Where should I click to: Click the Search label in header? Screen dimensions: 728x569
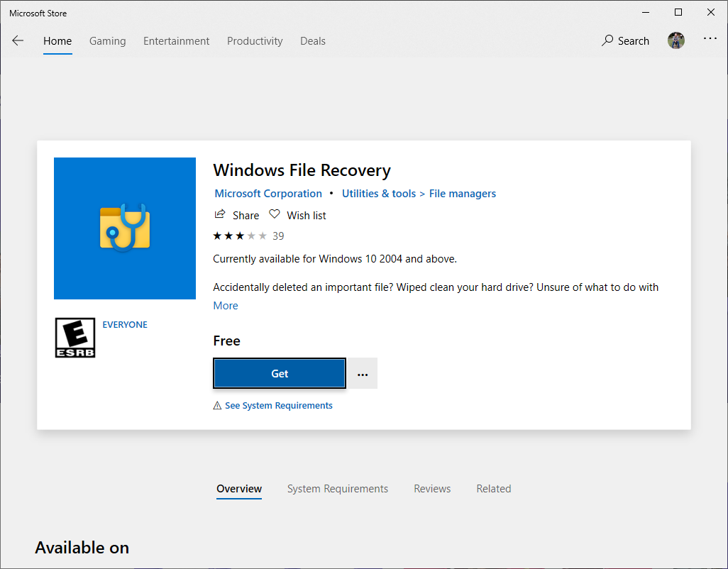[x=634, y=41]
